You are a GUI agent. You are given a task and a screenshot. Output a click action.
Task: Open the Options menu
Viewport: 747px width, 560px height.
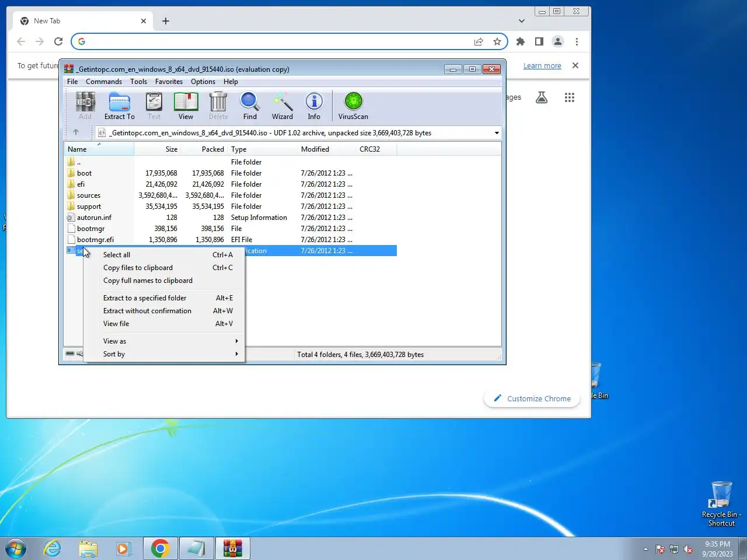[203, 82]
